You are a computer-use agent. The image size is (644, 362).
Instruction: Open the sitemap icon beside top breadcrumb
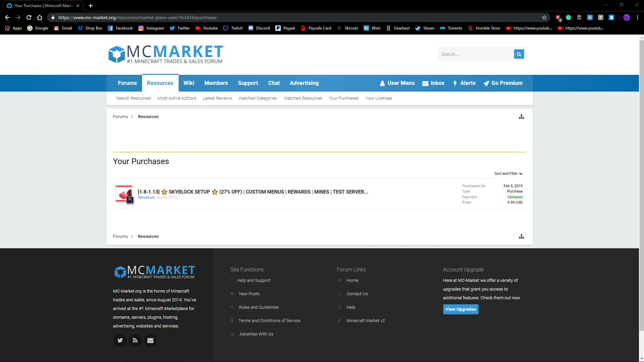tap(521, 117)
